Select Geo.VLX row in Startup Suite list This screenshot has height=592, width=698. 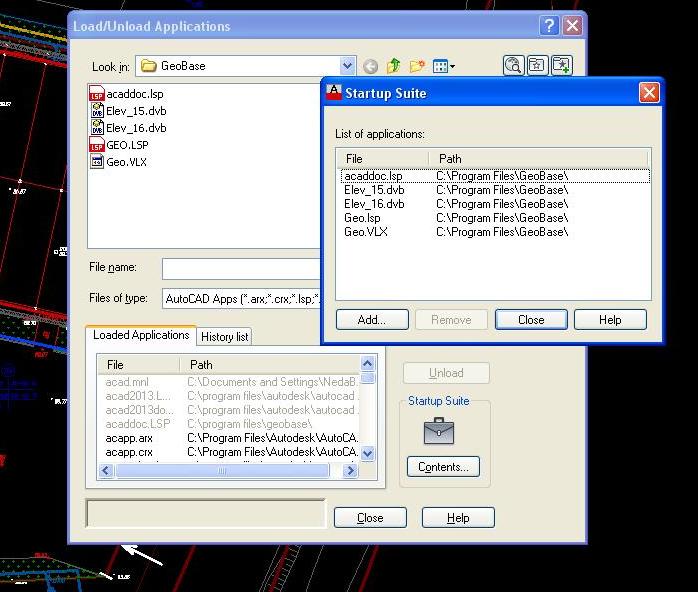point(495,232)
